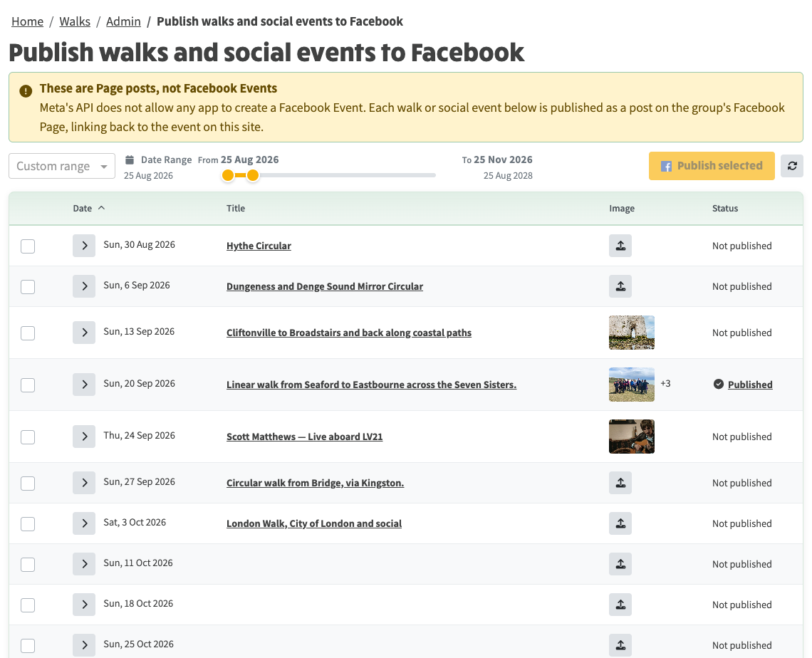
Task: Open the Custom range dropdown
Action: [62, 166]
